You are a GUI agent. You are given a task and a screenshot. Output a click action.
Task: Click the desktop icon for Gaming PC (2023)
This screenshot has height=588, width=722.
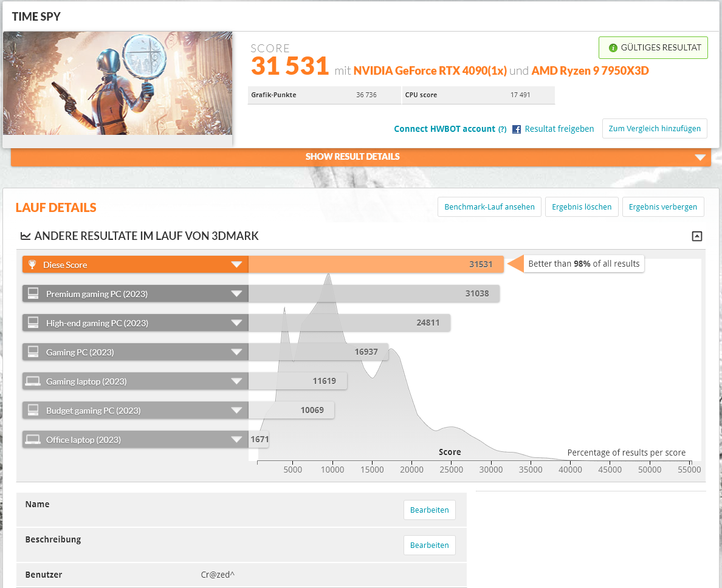[x=33, y=352]
